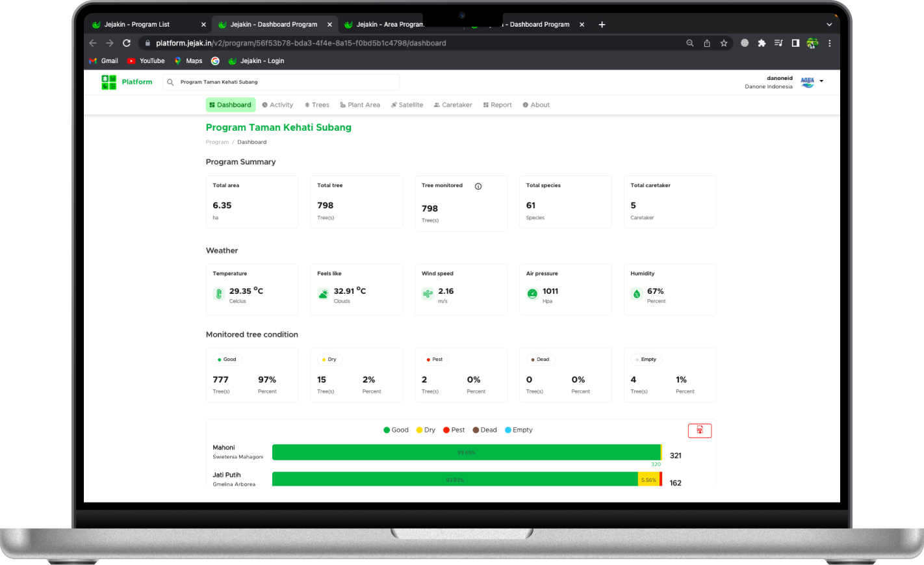
Task: Bookmark this page with the star icon
Action: pyautogui.click(x=724, y=43)
